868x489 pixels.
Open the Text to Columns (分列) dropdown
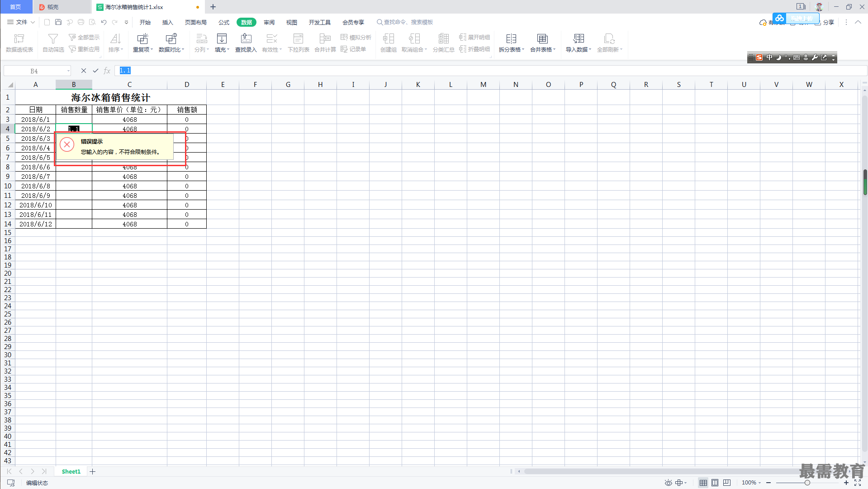[x=202, y=43]
